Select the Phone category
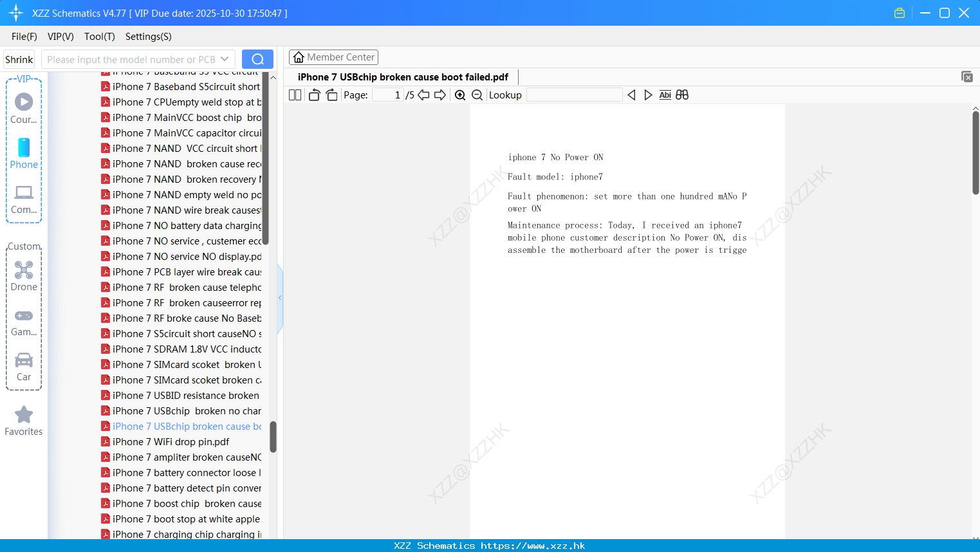980x552 pixels. pos(24,154)
